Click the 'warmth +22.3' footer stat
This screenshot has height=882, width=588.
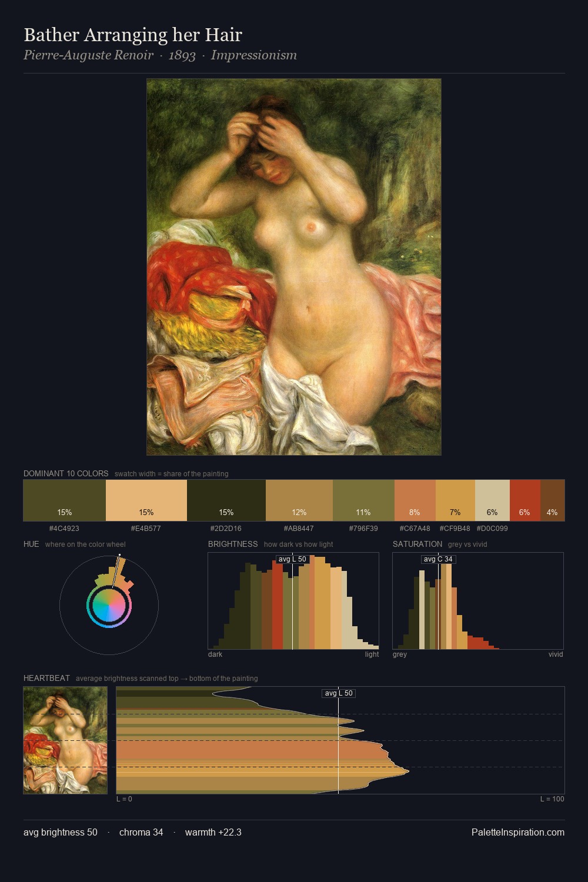[x=213, y=833]
